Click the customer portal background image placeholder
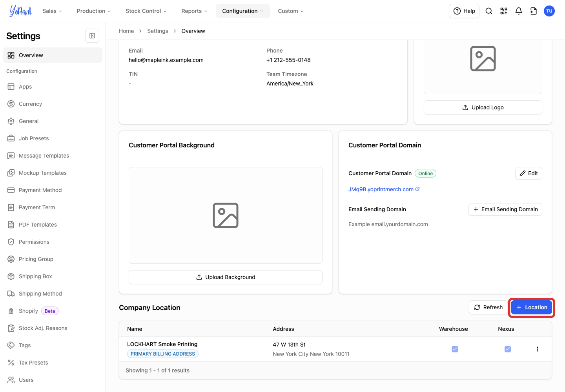Image resolution: width=565 pixels, height=392 pixels. (226, 215)
